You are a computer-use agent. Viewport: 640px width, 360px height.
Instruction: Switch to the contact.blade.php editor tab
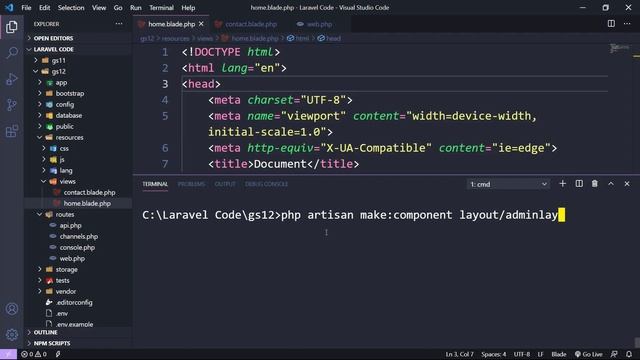tap(246, 24)
